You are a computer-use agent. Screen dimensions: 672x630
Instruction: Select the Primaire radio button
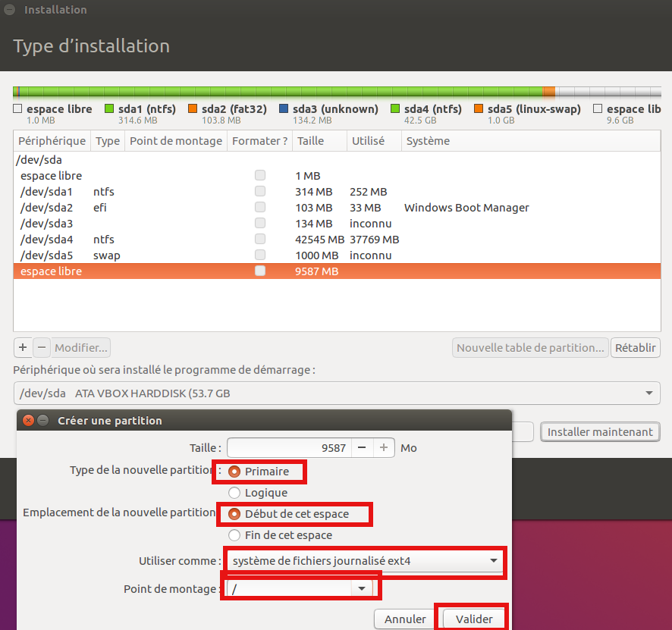234,472
